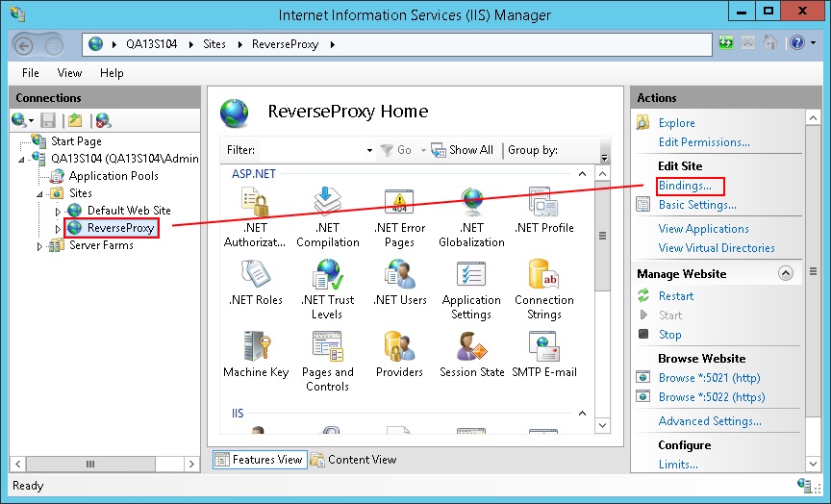Switch to Content View tab

pos(354,460)
